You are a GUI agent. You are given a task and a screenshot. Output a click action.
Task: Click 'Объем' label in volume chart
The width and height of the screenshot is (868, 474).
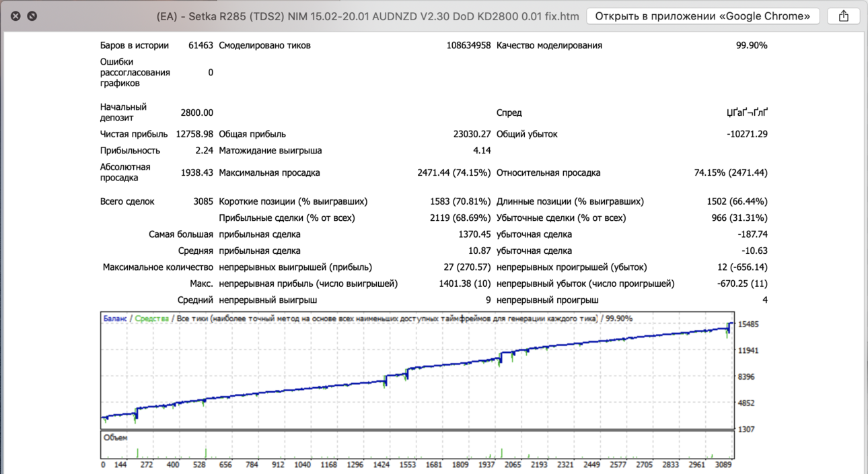coord(116,438)
